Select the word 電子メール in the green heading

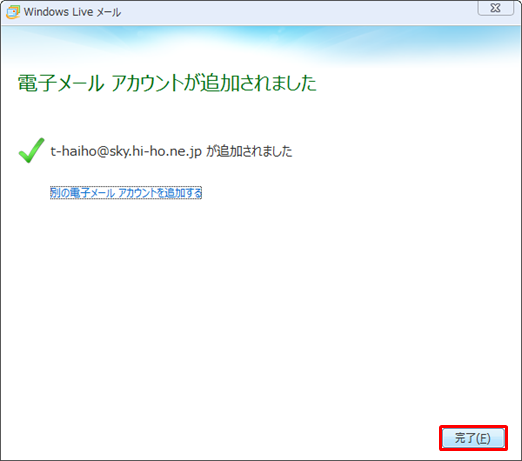click(x=61, y=83)
